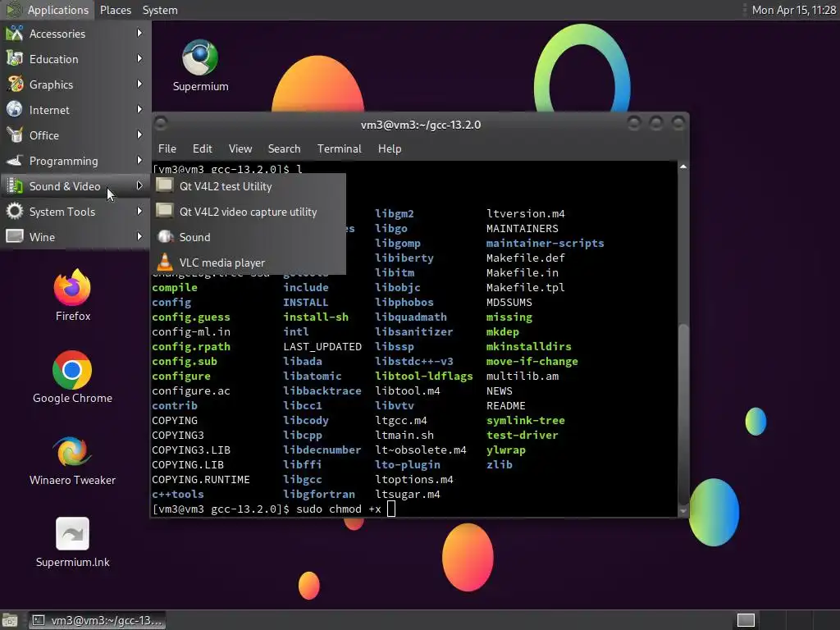This screenshot has height=630, width=840.
Task: Click the Programming category icon
Action: [15, 160]
